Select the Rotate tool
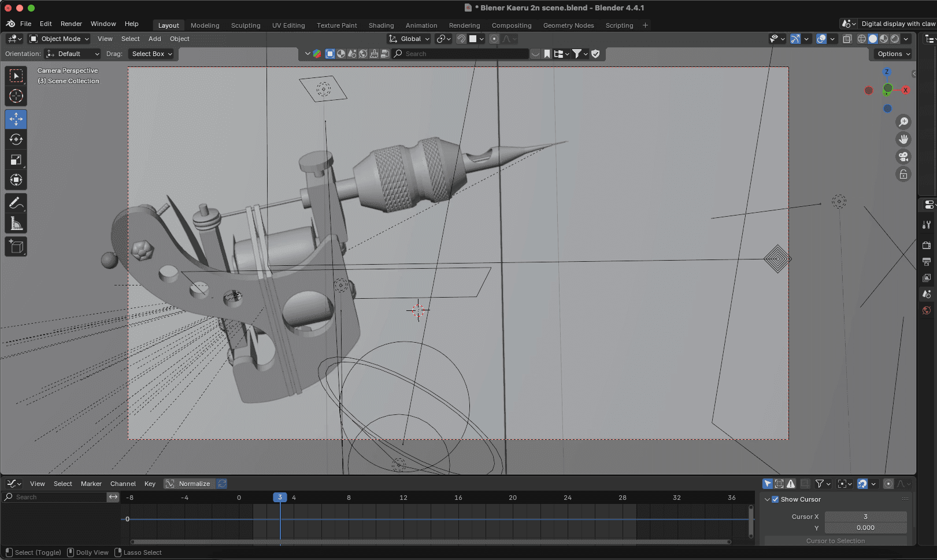The image size is (937, 560). pyautogui.click(x=16, y=140)
